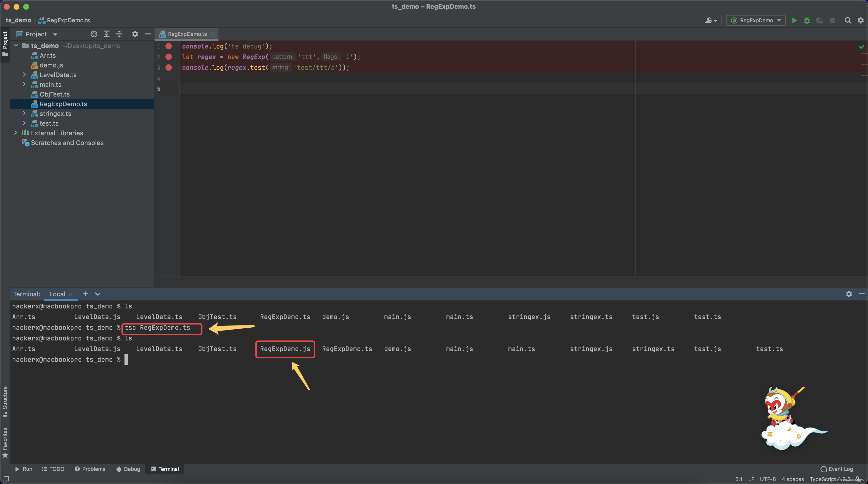Viewport: 868px width, 484px height.
Task: Open Project panel gear options
Action: [x=135, y=34]
